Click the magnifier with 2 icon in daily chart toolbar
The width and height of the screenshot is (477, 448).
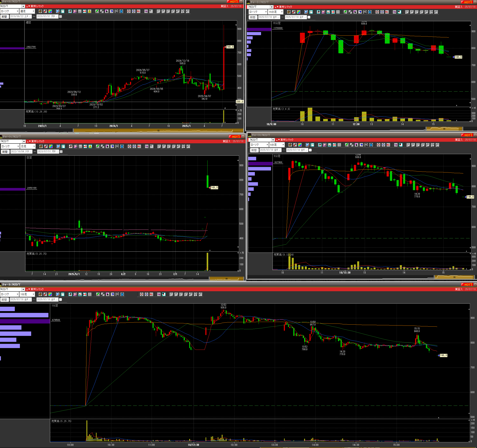(x=76, y=146)
